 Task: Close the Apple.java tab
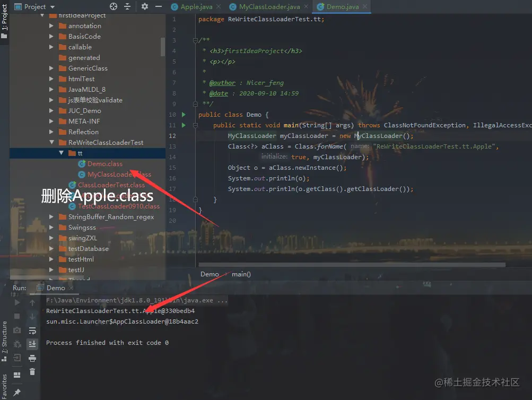click(219, 6)
